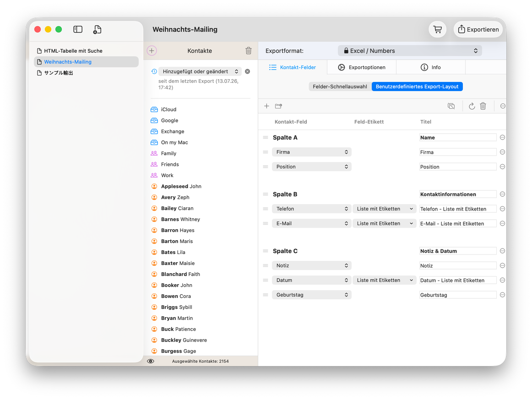Click the add field plus icon
This screenshot has height=400, width=532.
[266, 106]
